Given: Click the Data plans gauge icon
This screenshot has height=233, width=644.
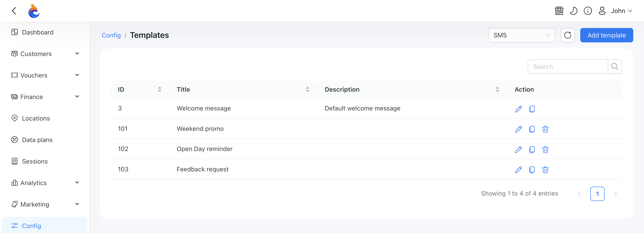Looking at the screenshot, I should 15,140.
